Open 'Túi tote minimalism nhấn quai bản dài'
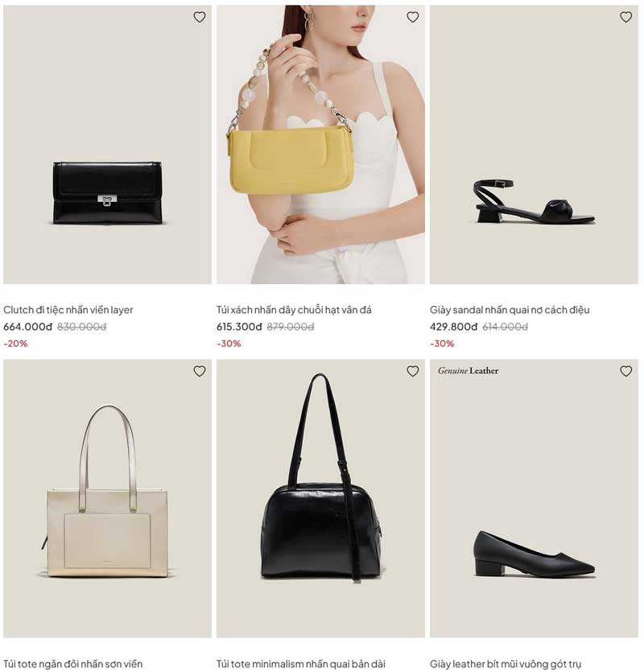The height and width of the screenshot is (672, 644). point(301,664)
